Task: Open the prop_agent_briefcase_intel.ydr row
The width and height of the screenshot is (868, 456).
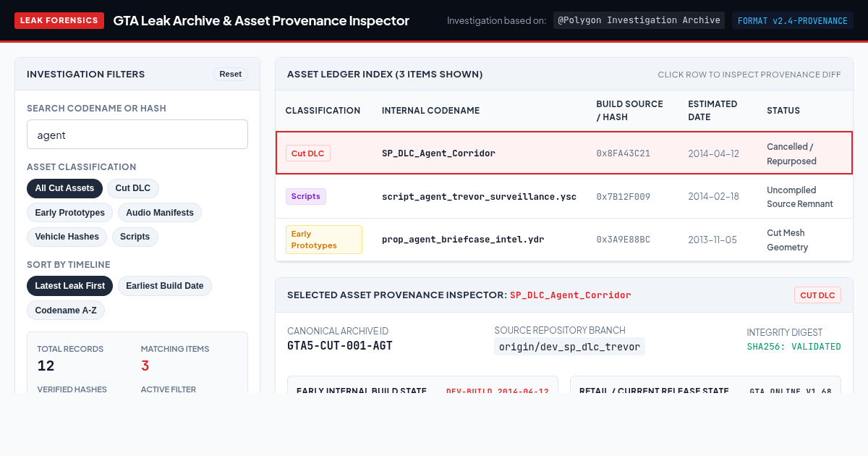Action: [564, 240]
